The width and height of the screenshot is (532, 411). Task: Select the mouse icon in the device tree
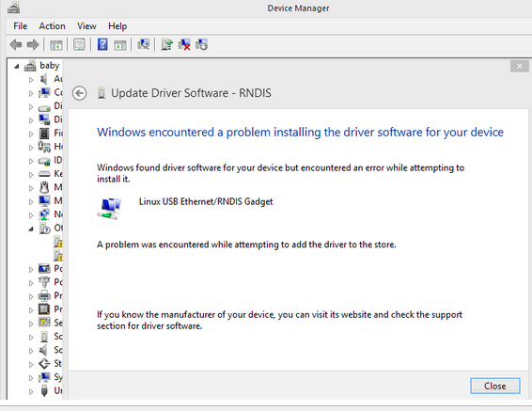click(x=44, y=187)
